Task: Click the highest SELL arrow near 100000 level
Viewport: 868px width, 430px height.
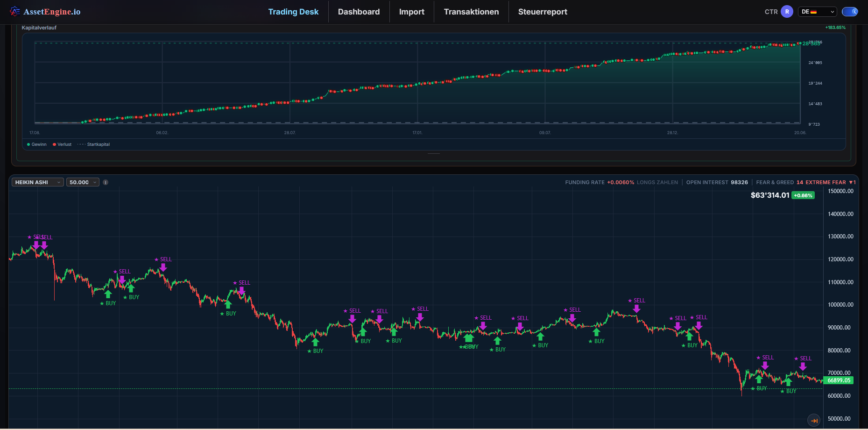Action: point(636,308)
